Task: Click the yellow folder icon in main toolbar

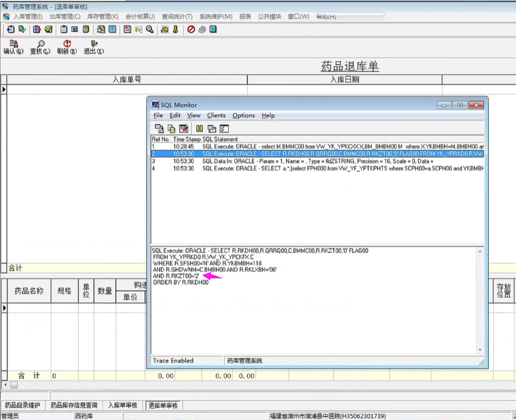Action: coord(165,29)
